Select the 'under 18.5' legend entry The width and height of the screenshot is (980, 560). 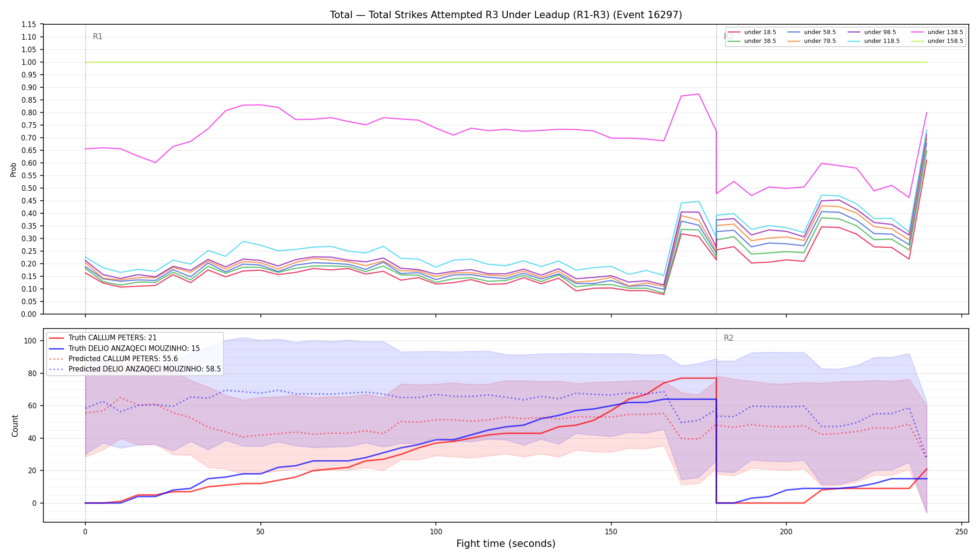752,32
